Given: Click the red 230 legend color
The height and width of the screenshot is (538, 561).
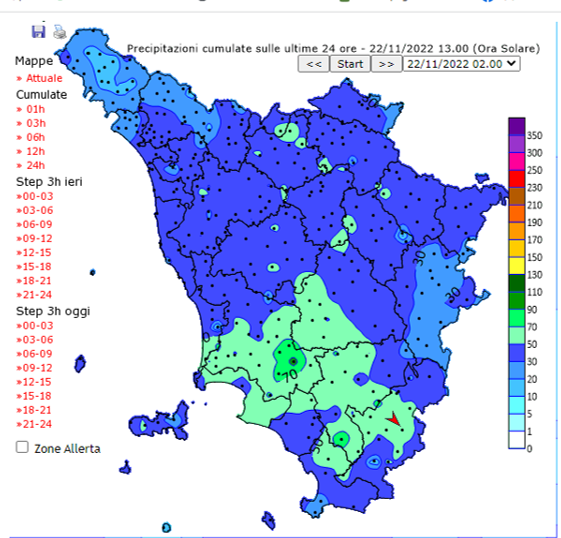Looking at the screenshot, I should point(517,179).
